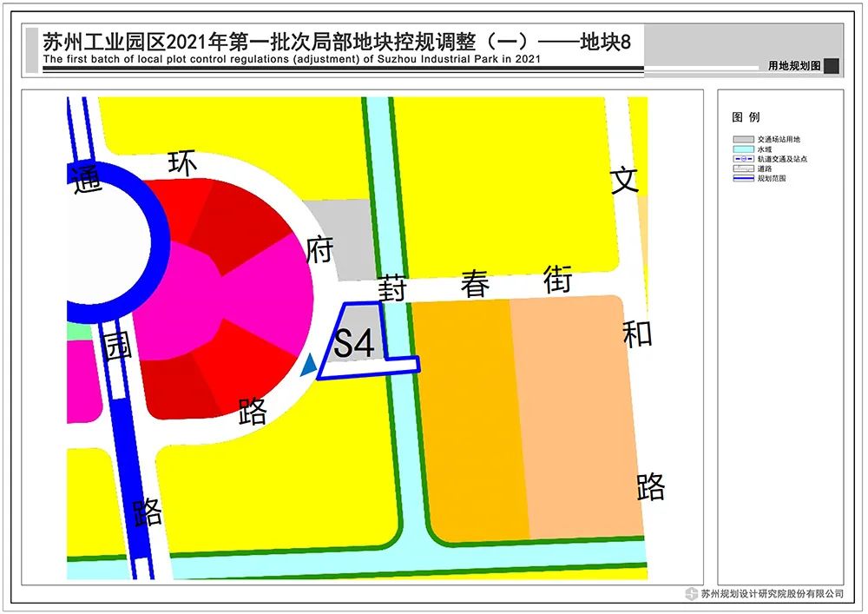Click the legend label 规划范围
868x614 pixels.
772,178
